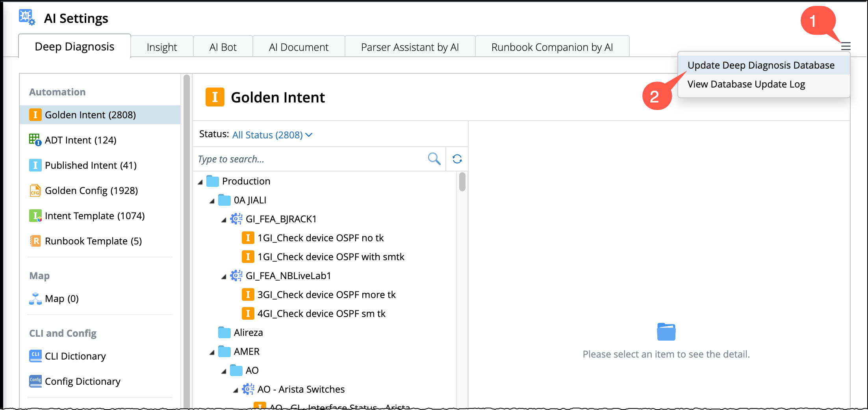Click the ADT Intent grid icon

[35, 140]
